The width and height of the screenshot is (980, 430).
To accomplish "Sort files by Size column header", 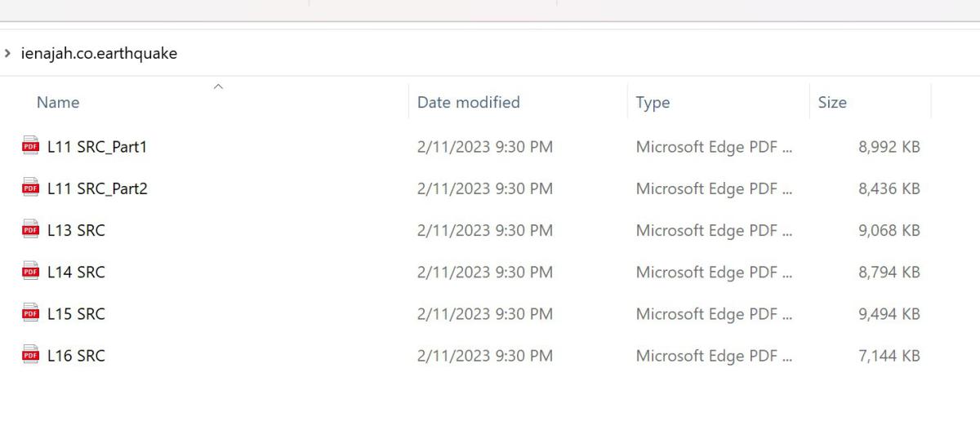I will tap(832, 103).
